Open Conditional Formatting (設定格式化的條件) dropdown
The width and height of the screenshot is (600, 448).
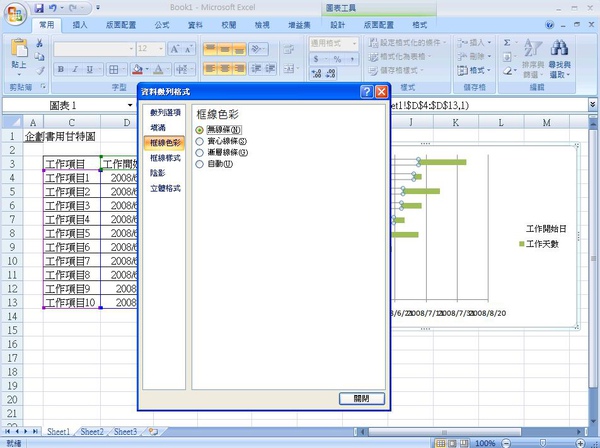click(407, 42)
